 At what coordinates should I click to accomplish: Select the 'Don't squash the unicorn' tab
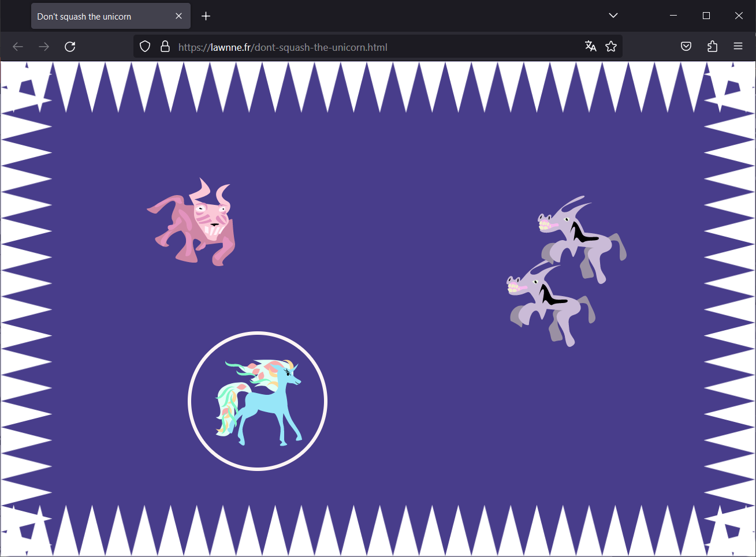coord(111,16)
